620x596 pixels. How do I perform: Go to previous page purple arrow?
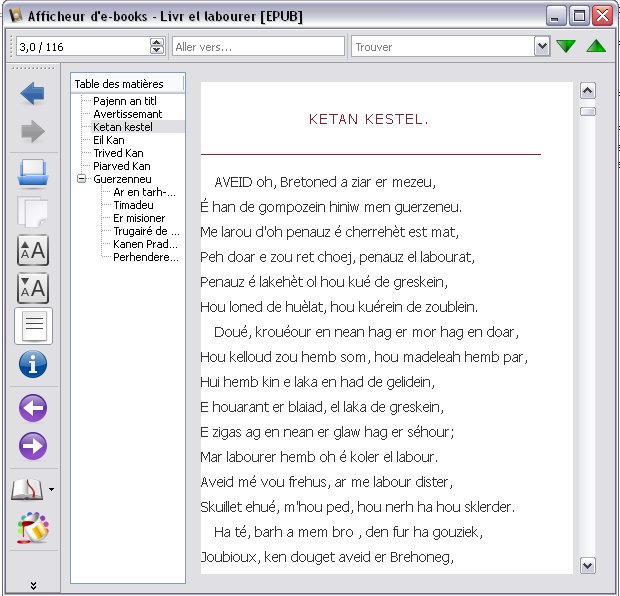(x=33, y=408)
